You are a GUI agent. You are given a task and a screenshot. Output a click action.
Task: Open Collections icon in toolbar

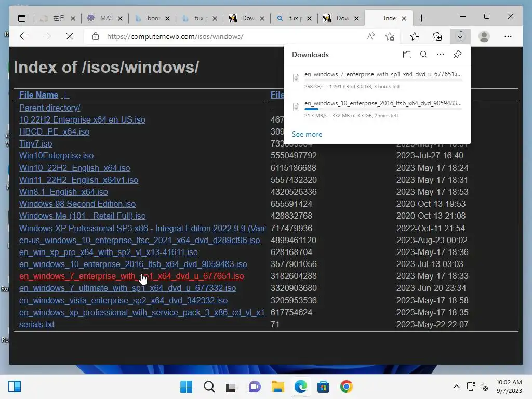[x=437, y=36]
